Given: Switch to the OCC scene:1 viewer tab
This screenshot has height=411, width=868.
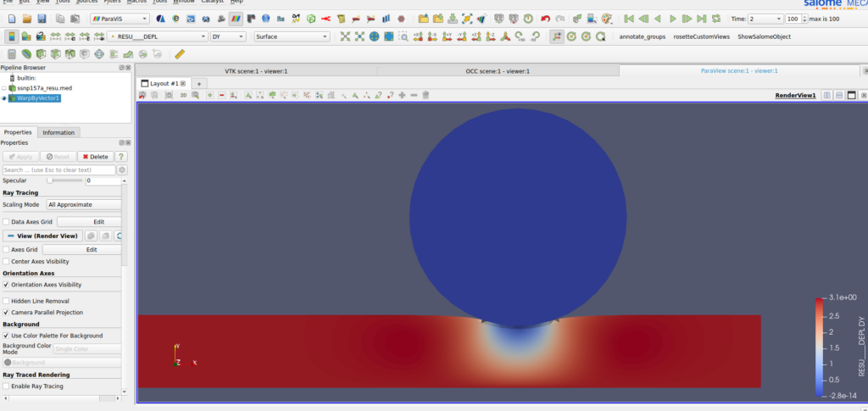Looking at the screenshot, I should point(498,71).
